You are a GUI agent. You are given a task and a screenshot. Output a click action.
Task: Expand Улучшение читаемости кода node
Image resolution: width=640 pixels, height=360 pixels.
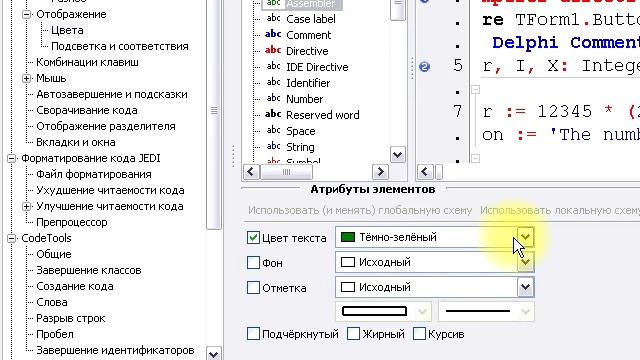coord(27,207)
